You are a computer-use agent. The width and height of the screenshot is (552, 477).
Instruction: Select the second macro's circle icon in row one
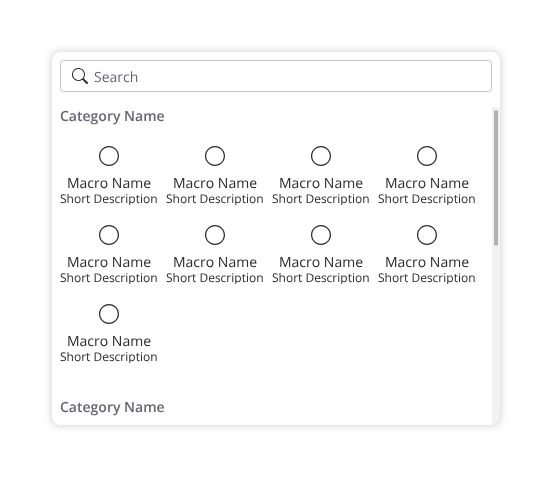[215, 156]
